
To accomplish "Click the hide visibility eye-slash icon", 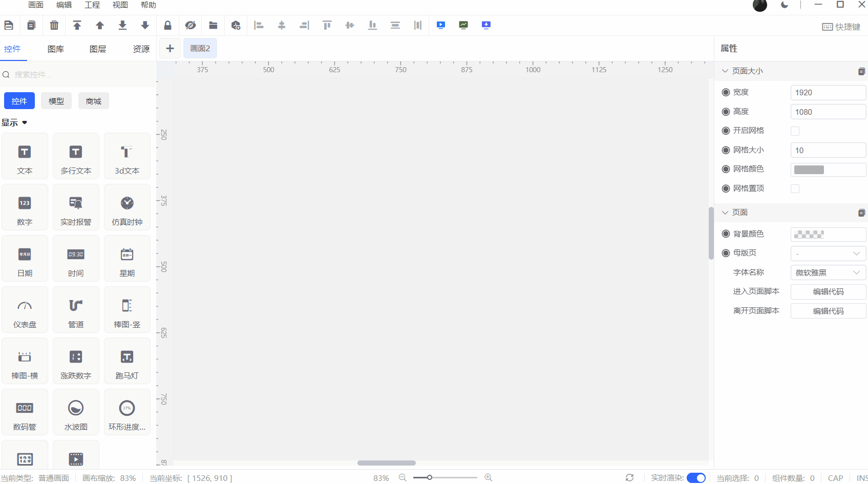I will (190, 25).
